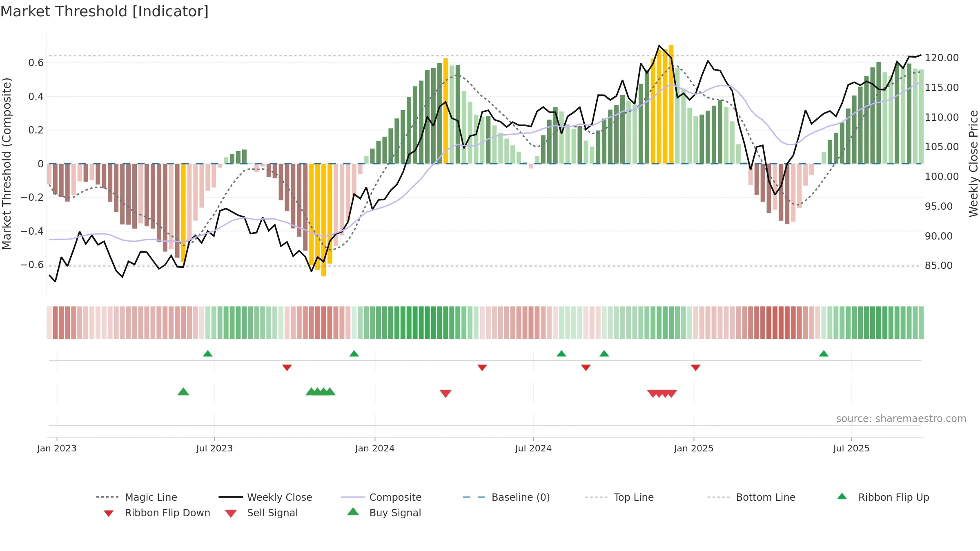
Task: Click the 85.00 price axis label
Action: click(x=938, y=266)
